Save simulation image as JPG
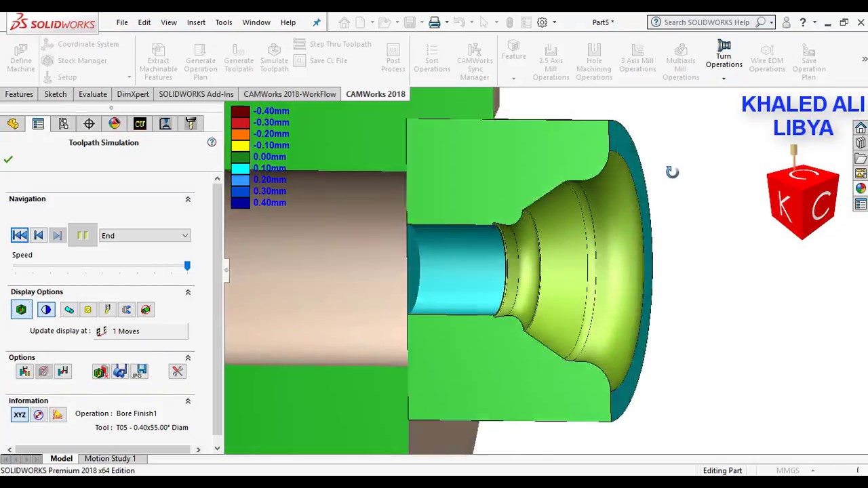Screen dimensions: 868x488 click(140, 371)
